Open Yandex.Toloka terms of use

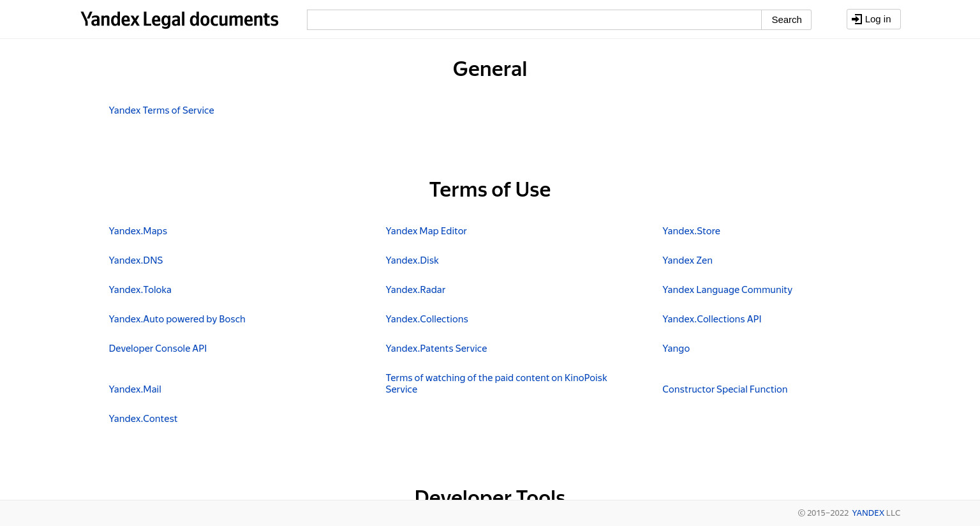tap(140, 290)
